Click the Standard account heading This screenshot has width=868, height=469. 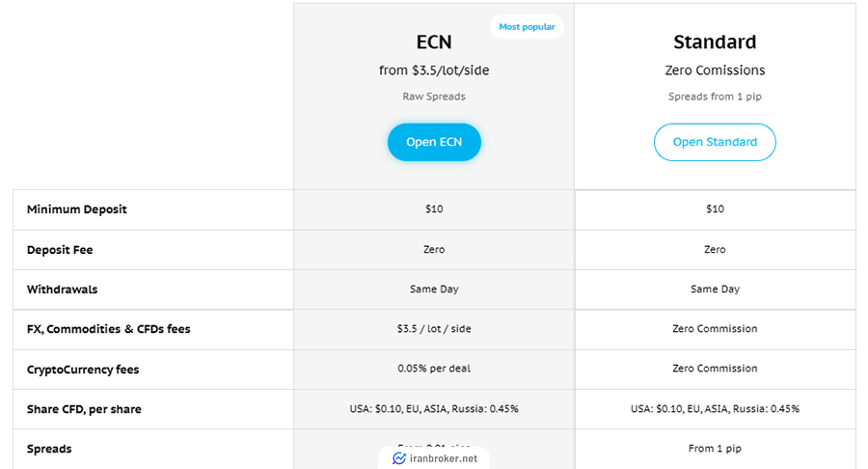point(715,42)
